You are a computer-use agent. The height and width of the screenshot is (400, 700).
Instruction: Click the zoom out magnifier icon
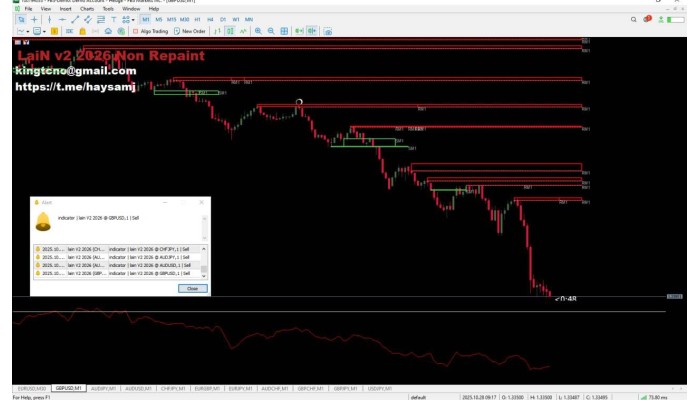(271, 31)
